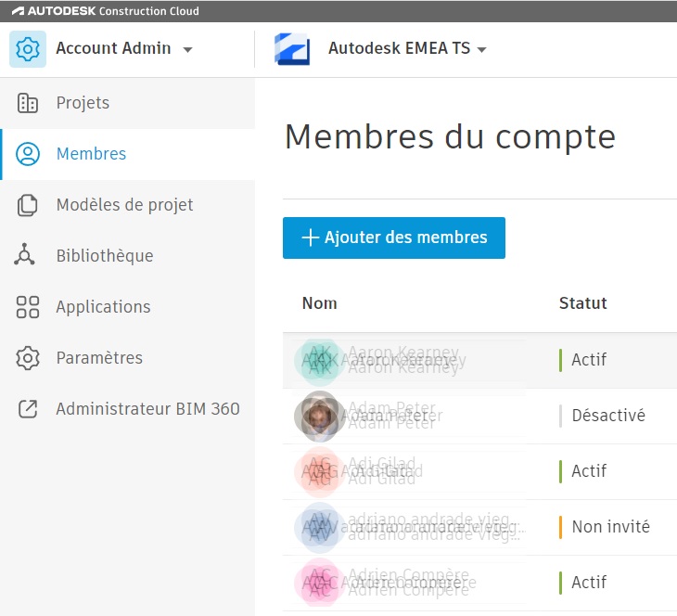The image size is (677, 616).
Task: Click the Membres person icon
Action: click(x=28, y=154)
